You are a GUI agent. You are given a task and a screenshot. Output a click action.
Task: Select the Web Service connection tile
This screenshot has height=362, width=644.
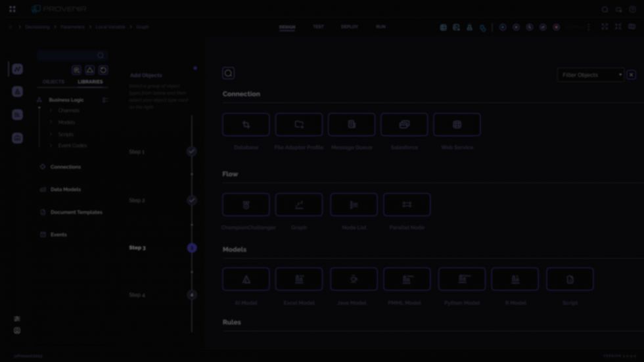457,124
